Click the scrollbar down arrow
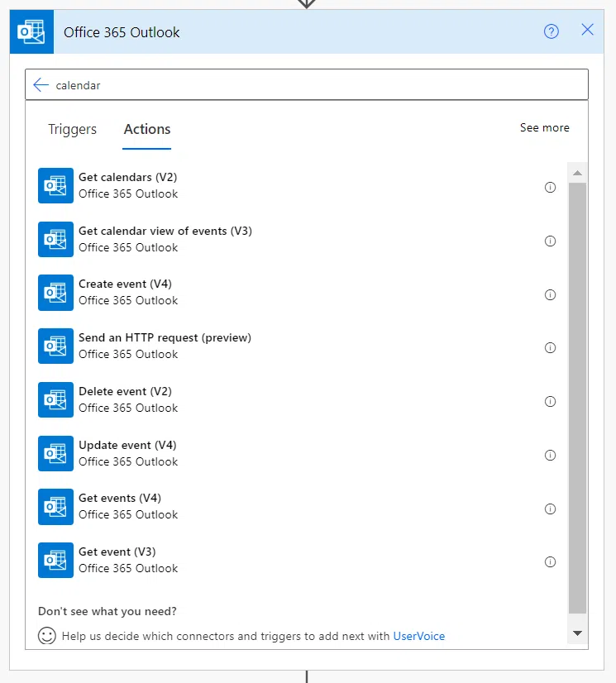The image size is (616, 683). (578, 633)
